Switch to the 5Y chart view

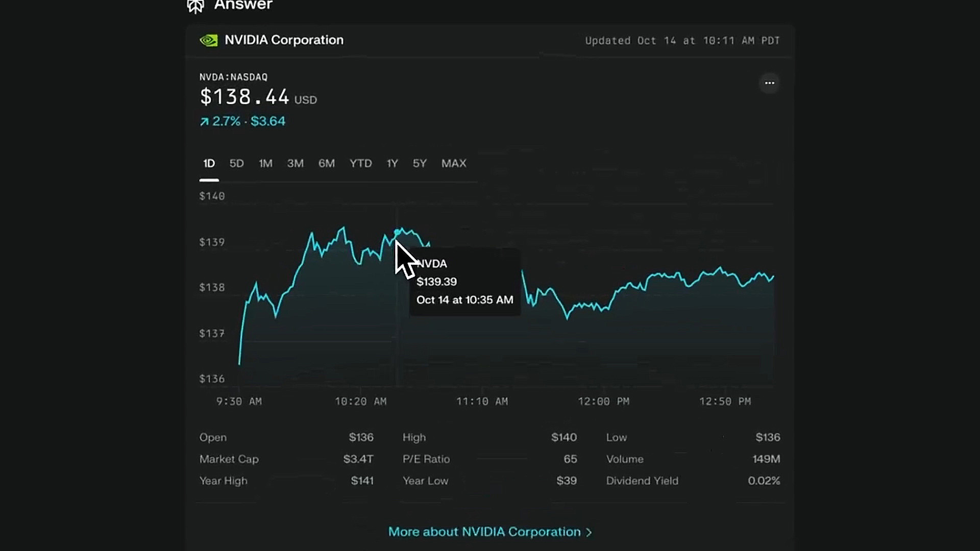coord(420,163)
